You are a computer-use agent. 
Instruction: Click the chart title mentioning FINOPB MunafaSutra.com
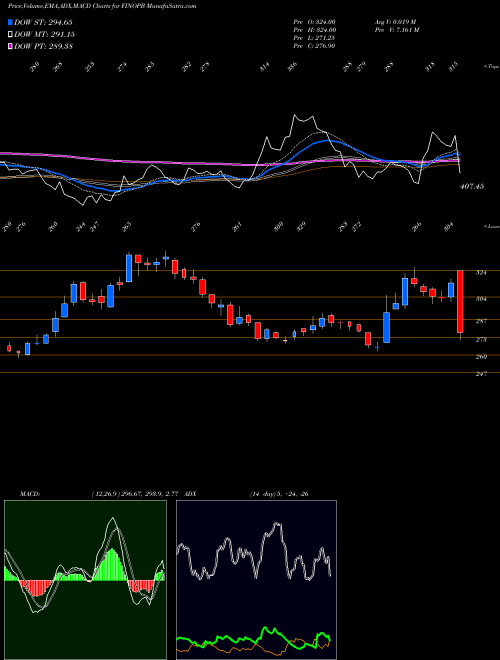point(102,6)
